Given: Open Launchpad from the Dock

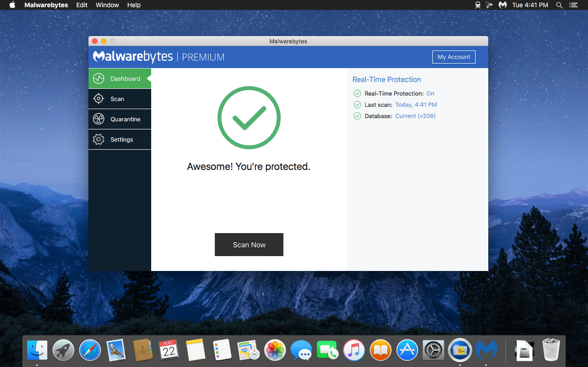Looking at the screenshot, I should point(64,350).
